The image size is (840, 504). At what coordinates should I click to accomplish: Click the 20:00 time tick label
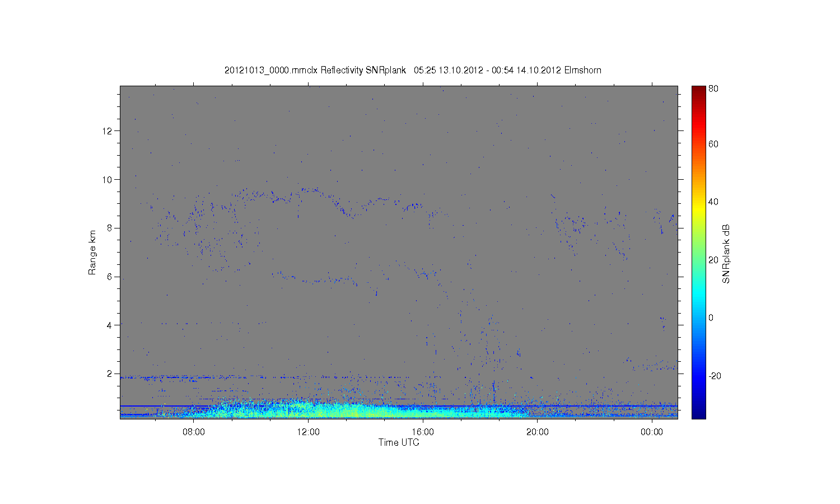pyautogui.click(x=537, y=432)
